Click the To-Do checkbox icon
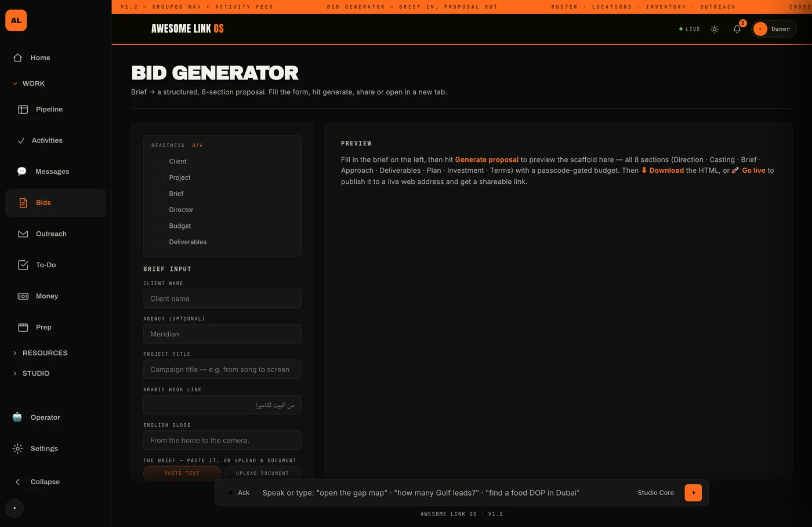812x527 pixels. click(x=23, y=265)
